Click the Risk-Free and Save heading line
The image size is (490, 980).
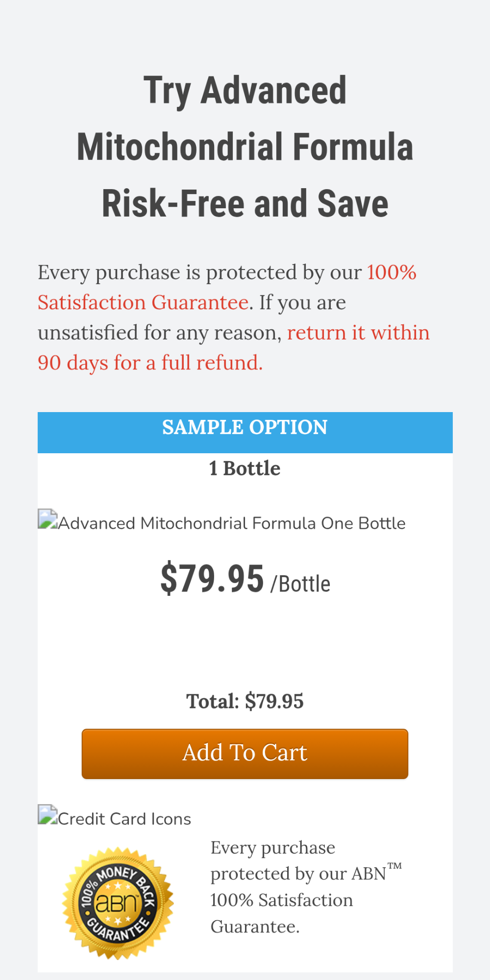[245, 204]
